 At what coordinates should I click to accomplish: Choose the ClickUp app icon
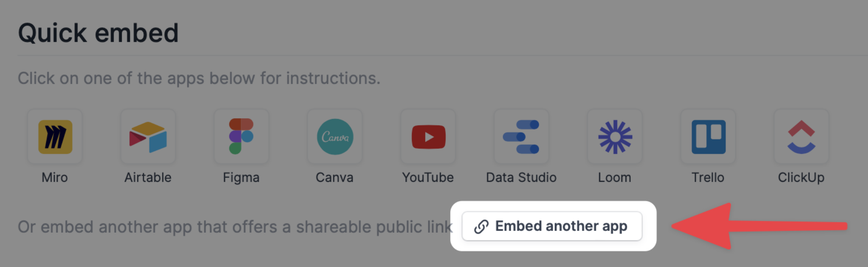[x=801, y=136]
